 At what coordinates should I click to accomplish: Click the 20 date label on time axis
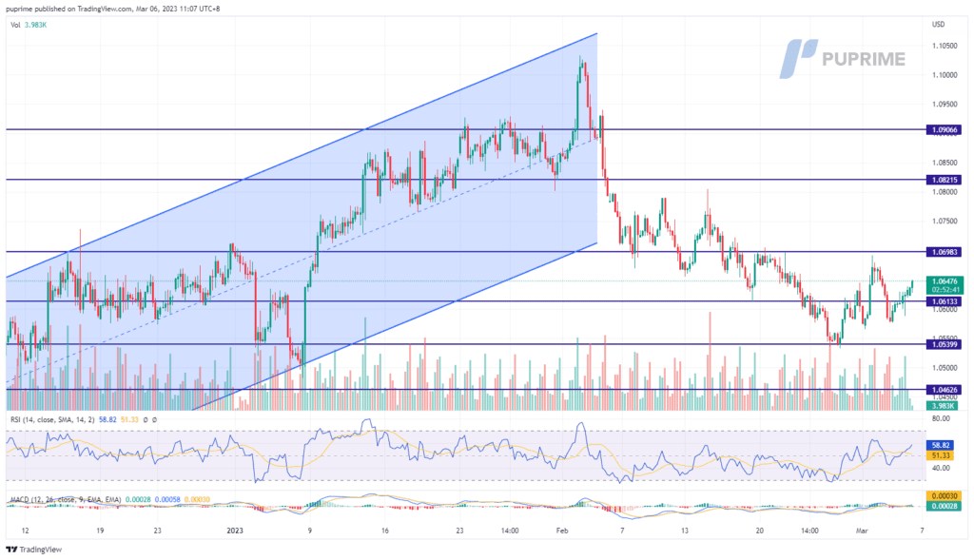pos(760,531)
